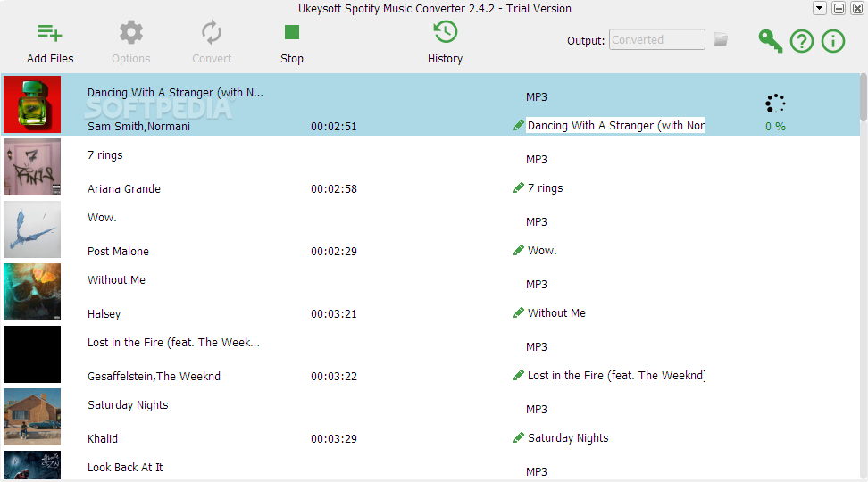Show about info via the info icon

(833, 41)
